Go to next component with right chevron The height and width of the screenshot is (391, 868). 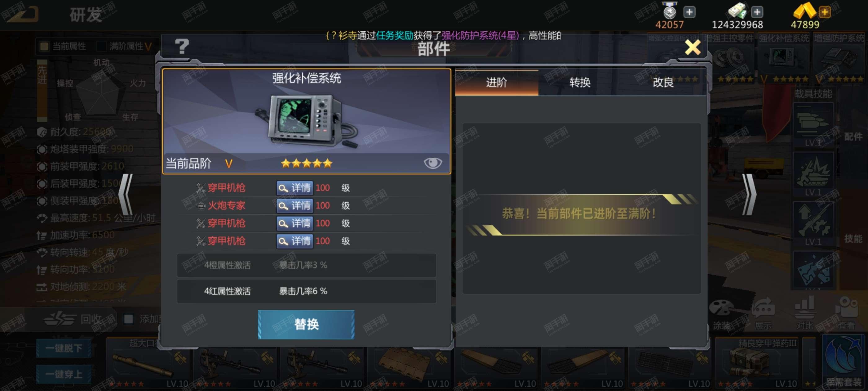click(x=749, y=195)
